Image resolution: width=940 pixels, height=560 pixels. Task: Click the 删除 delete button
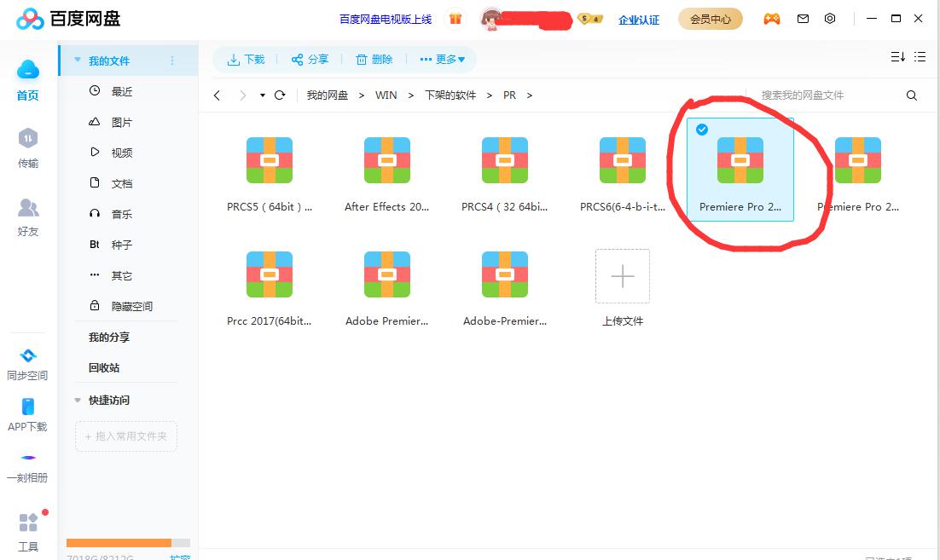[374, 60]
